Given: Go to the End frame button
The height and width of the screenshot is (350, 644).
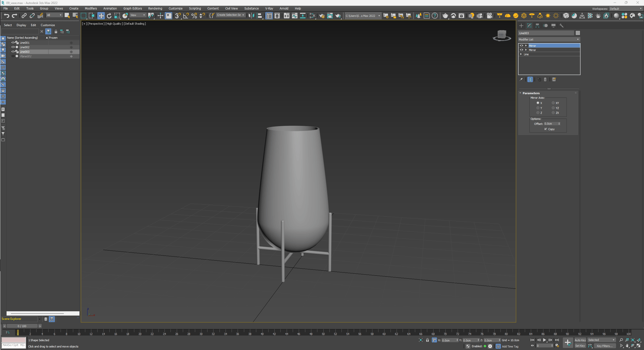Looking at the screenshot, I should (557, 340).
